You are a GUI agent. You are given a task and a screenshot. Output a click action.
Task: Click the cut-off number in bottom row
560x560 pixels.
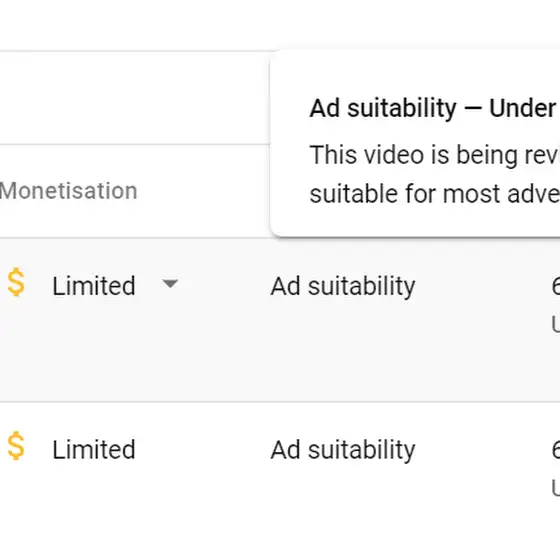coord(556,450)
